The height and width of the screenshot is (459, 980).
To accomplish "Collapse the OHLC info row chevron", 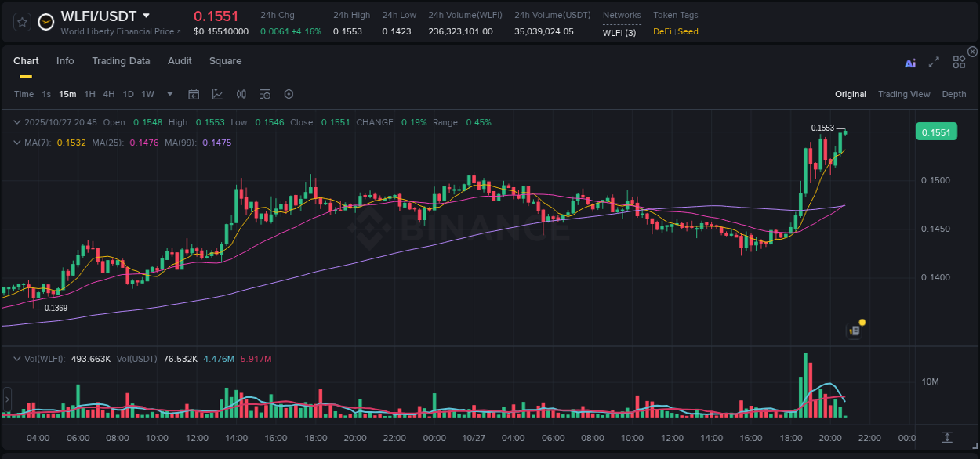I will point(17,122).
